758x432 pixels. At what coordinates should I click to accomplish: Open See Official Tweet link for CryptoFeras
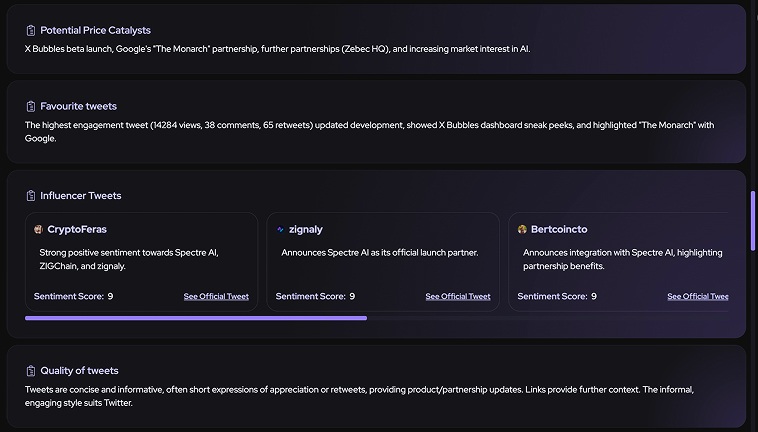click(216, 297)
